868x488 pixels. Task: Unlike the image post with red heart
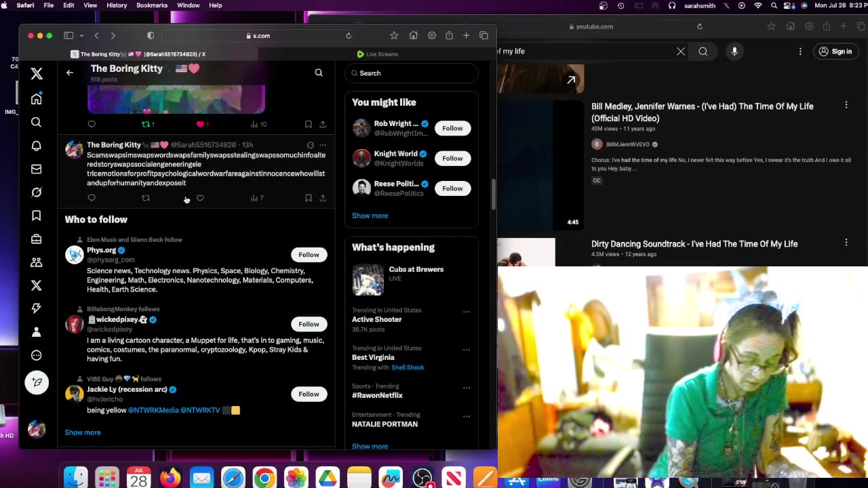pos(202,124)
